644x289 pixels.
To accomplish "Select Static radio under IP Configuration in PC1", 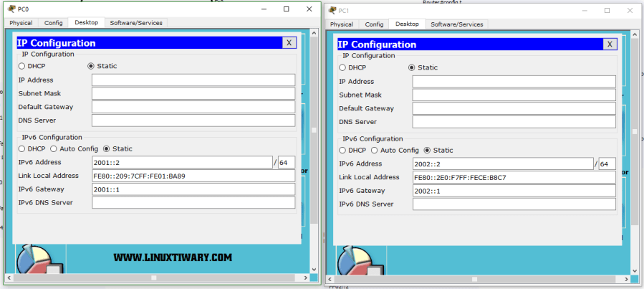I will pos(411,67).
